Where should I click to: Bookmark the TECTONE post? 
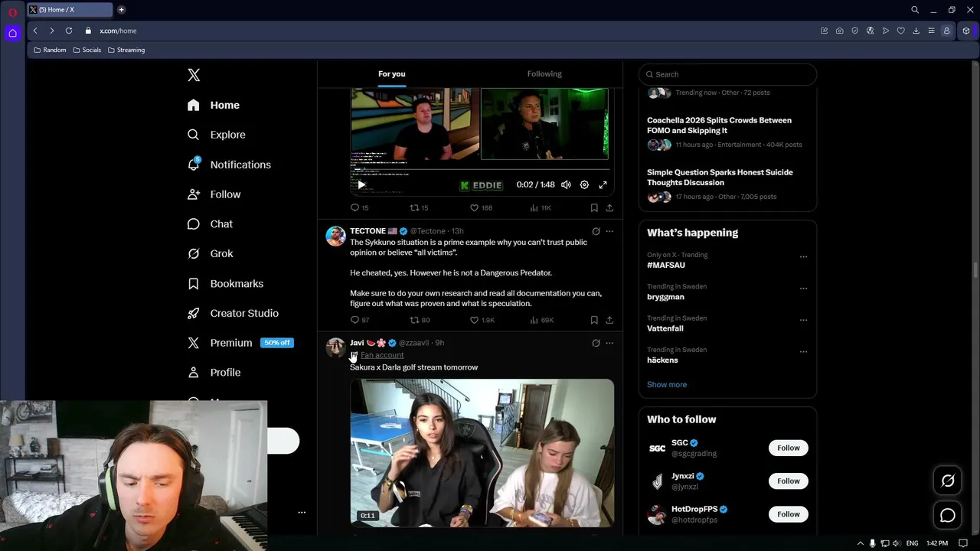pos(594,320)
